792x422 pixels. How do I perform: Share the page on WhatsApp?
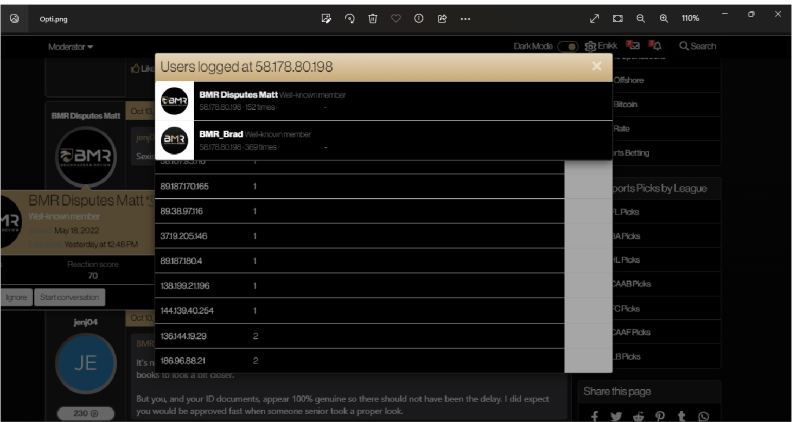[x=703, y=416]
